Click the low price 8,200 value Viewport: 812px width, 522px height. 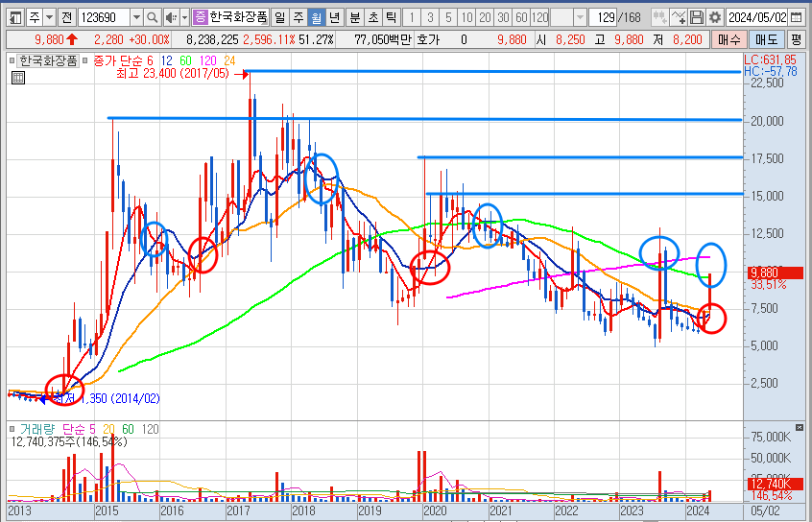point(687,39)
